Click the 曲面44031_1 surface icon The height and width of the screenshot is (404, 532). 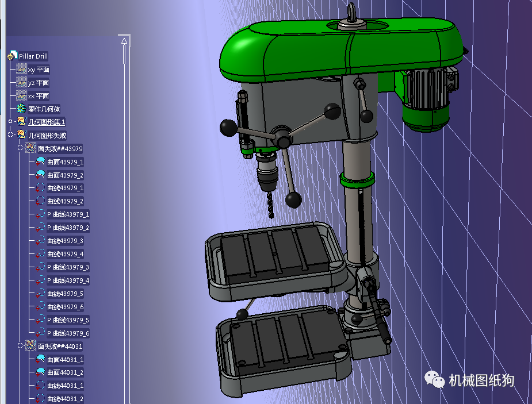pyautogui.click(x=40, y=359)
